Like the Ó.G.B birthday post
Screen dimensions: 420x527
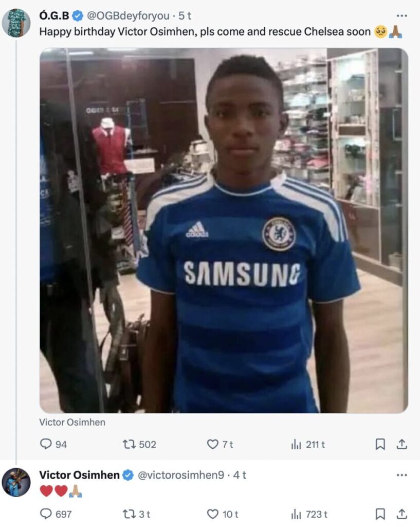pyautogui.click(x=213, y=444)
